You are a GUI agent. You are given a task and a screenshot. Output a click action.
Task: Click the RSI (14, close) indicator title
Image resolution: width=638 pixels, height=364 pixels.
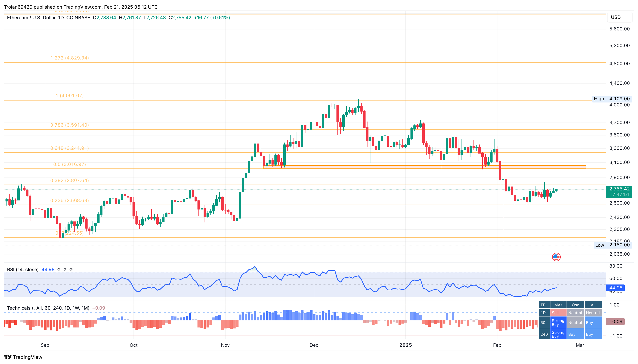pos(23,270)
